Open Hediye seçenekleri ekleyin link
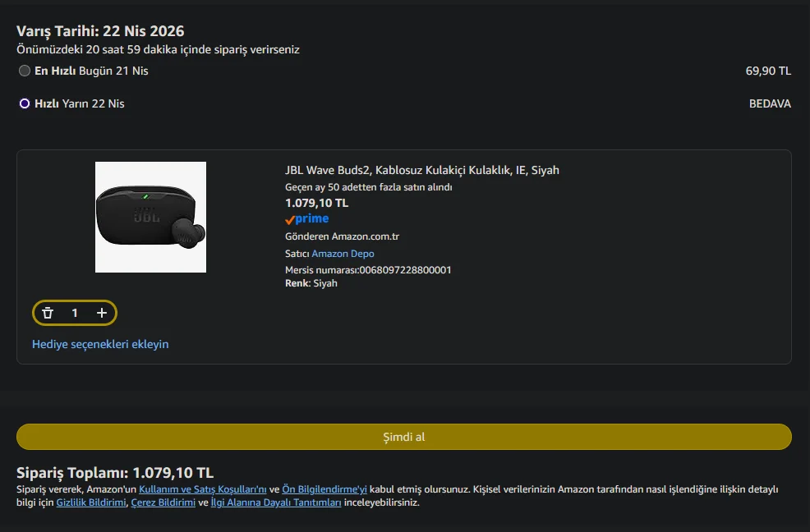Viewport: 810px width, 532px height. pyautogui.click(x=100, y=344)
